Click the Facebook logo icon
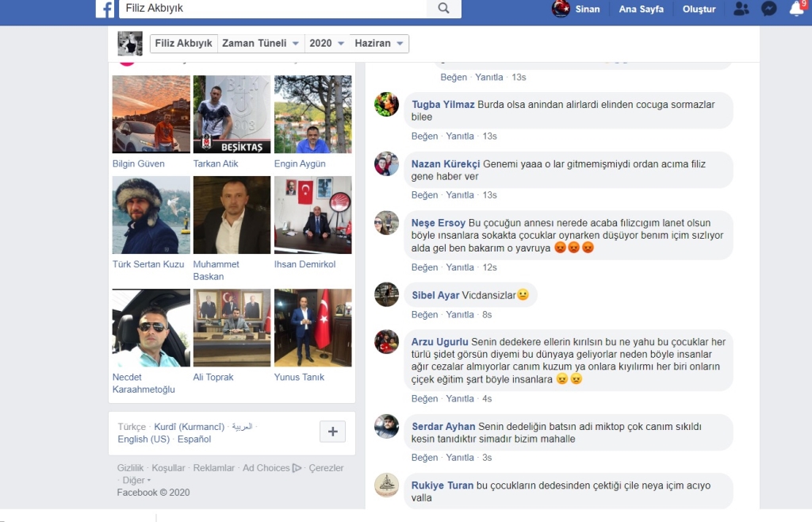The height and width of the screenshot is (522, 812). (x=105, y=9)
